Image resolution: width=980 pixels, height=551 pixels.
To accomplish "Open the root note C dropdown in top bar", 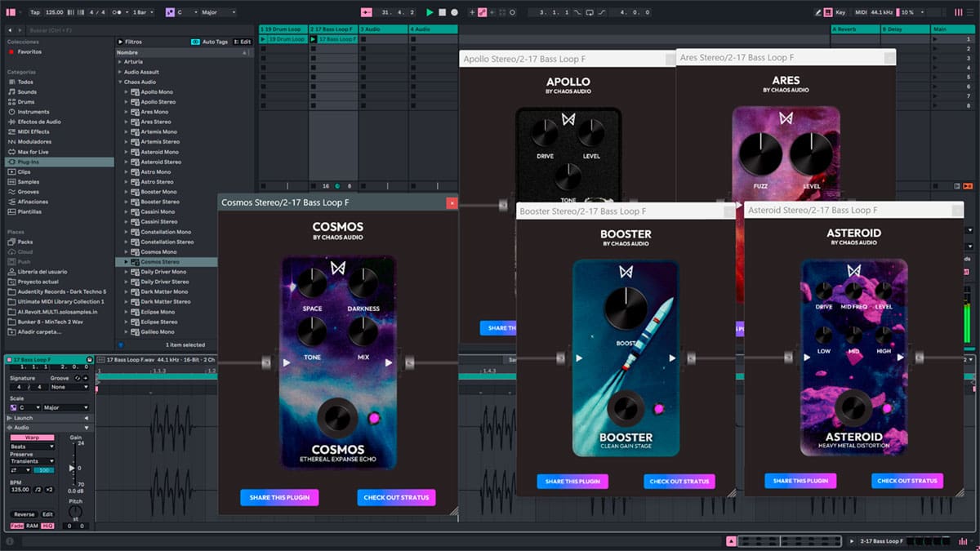I will click(x=187, y=12).
